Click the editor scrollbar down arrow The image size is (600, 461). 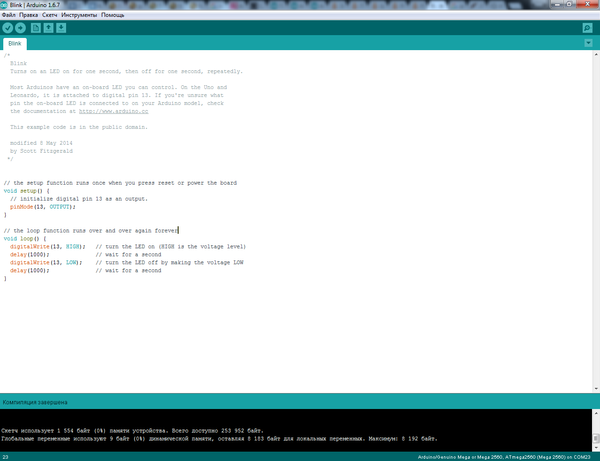pos(596,389)
